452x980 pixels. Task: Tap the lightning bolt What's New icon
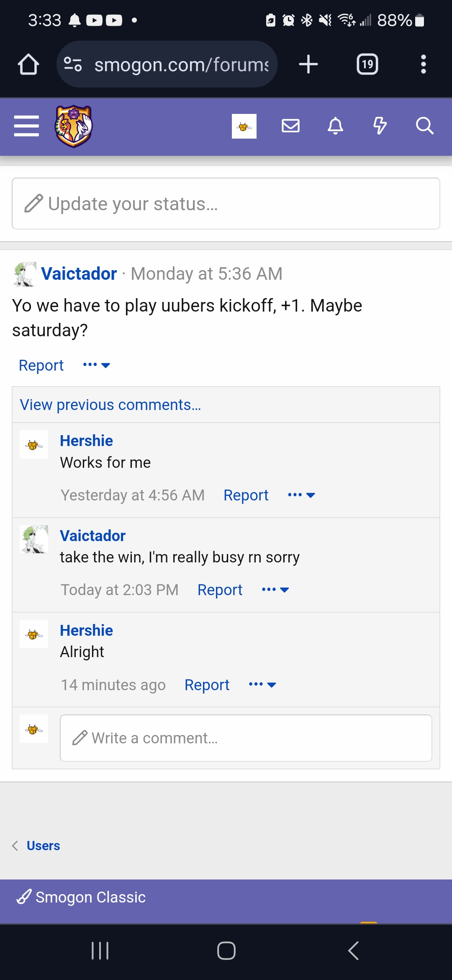380,126
